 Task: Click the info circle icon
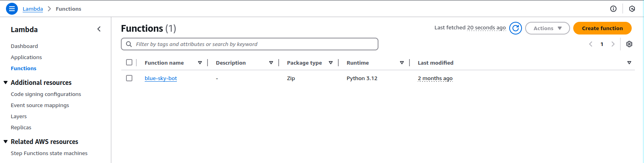[x=613, y=9]
